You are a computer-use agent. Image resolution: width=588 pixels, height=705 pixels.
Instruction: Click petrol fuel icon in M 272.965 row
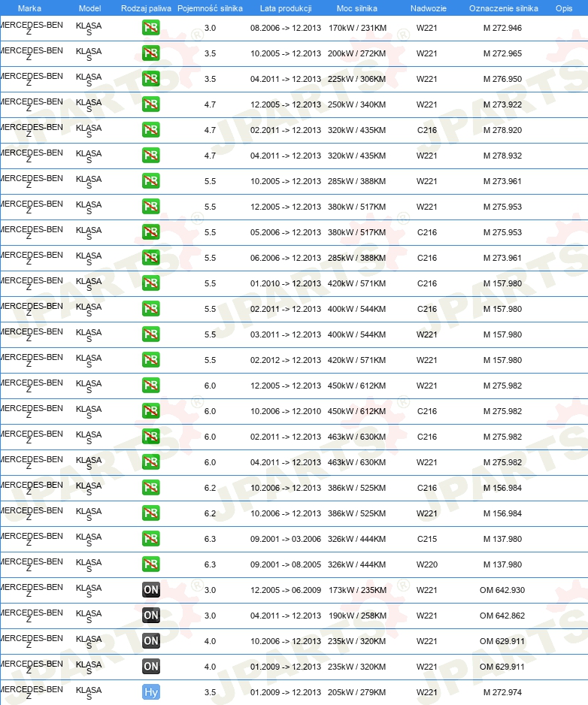pos(150,53)
